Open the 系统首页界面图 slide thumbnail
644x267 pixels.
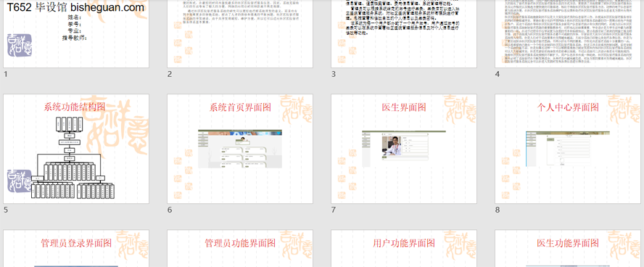click(x=240, y=149)
